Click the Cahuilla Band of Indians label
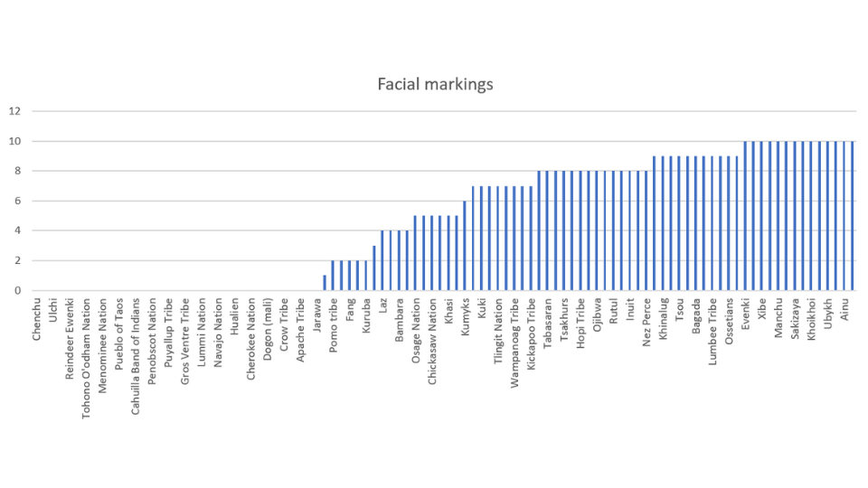The width and height of the screenshot is (868, 488). (136, 356)
